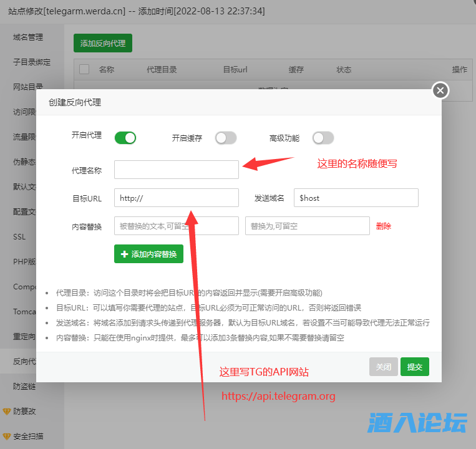This screenshot has width=476, height=449.
Task: Click the diamond icon beside 防篡改
Action: 7,412
